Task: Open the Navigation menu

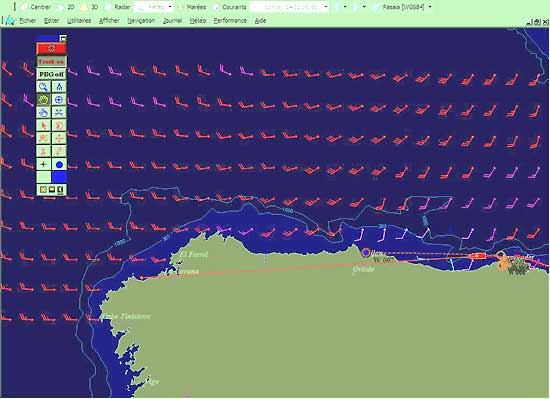Action: click(141, 21)
